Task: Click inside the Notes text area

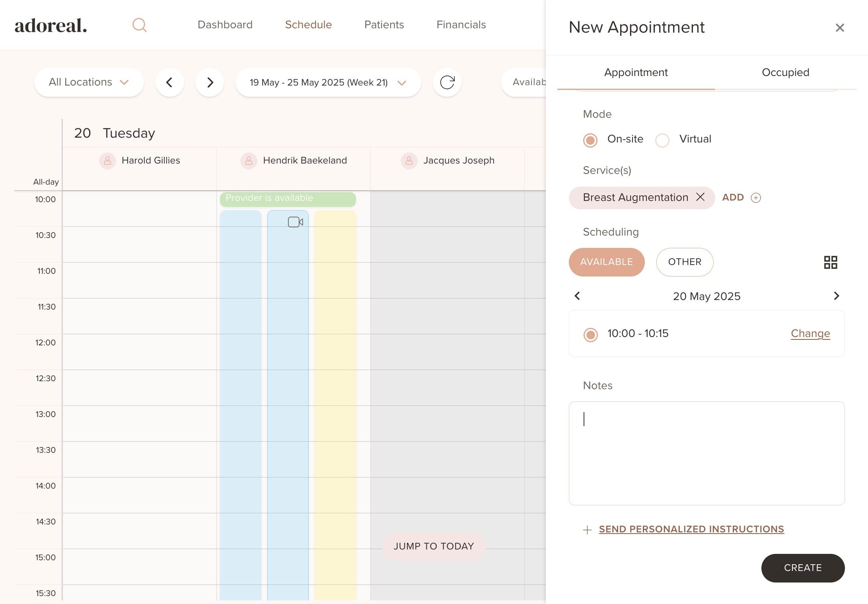Action: point(706,453)
